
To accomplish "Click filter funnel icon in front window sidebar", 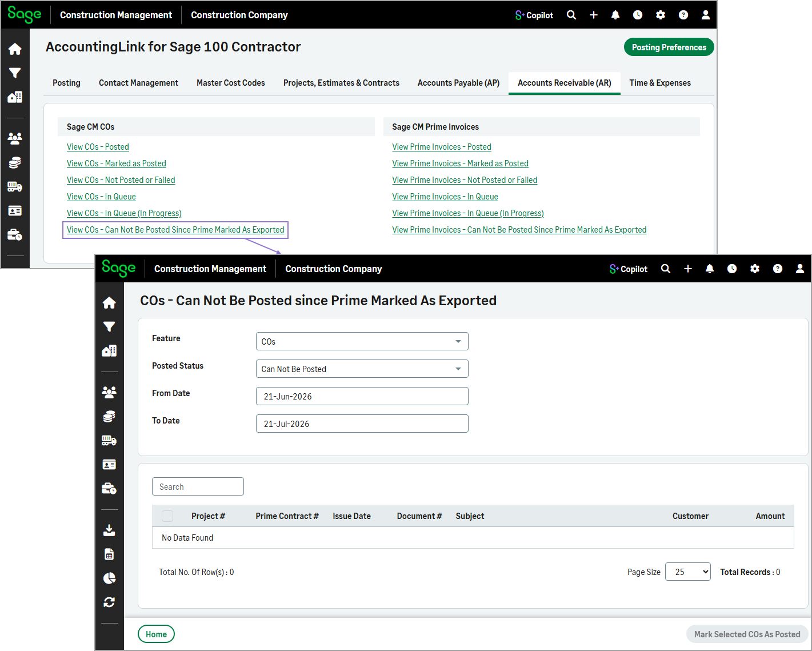I will click(109, 326).
